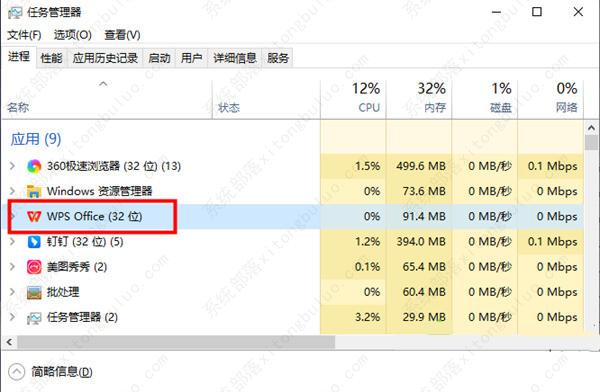The width and height of the screenshot is (600, 392).
Task: Click the 批处理 picture icon
Action: 34,292
